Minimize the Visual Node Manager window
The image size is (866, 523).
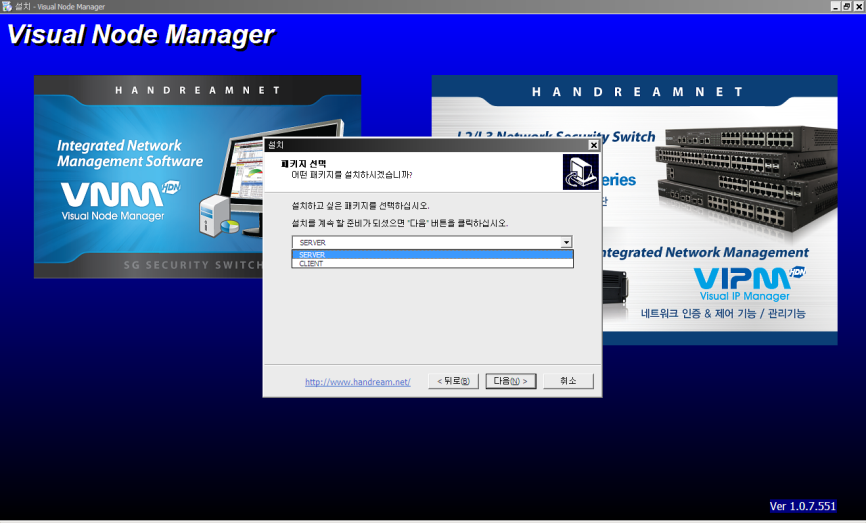click(835, 7)
